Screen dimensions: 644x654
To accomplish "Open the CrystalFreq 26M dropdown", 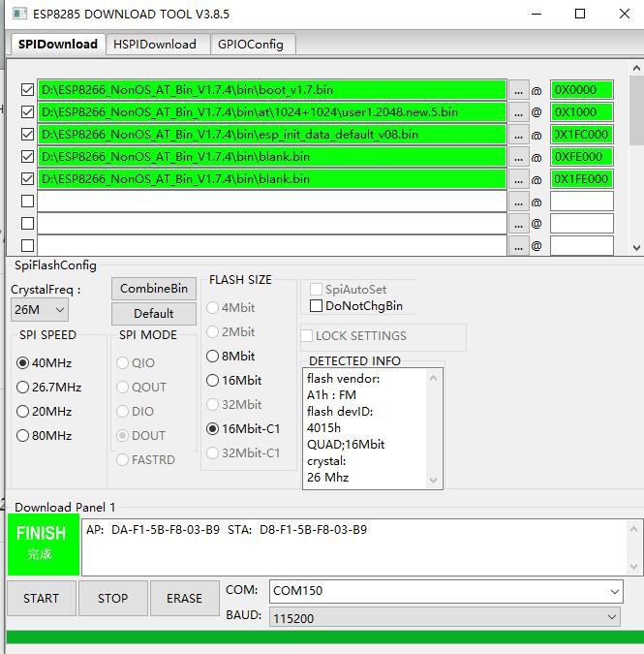I will tap(40, 310).
